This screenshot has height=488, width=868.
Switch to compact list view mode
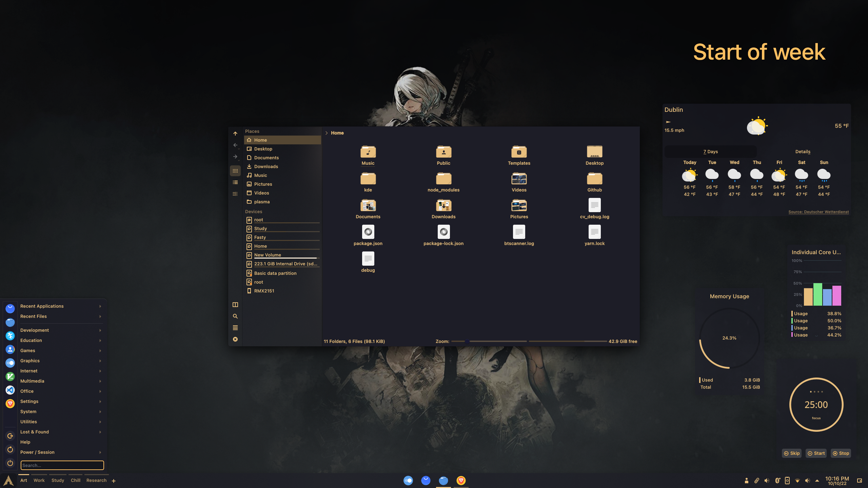[235, 182]
